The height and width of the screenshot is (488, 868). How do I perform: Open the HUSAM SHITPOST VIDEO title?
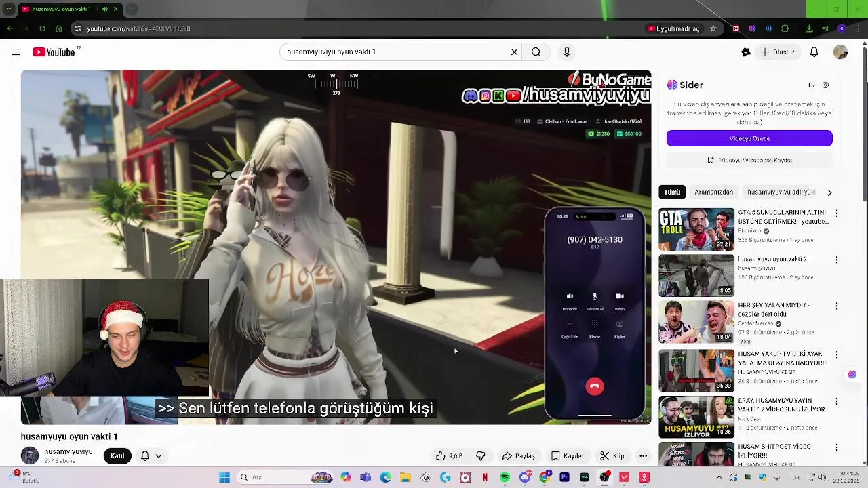774,451
